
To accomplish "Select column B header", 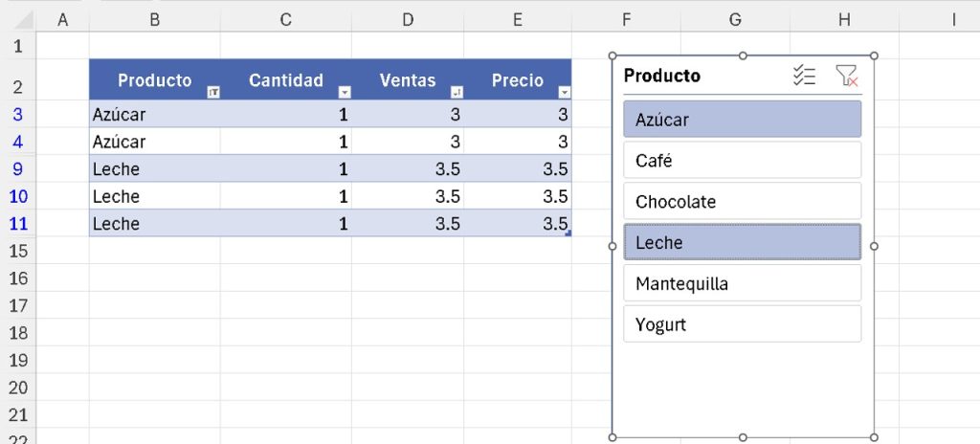I will click(x=155, y=18).
